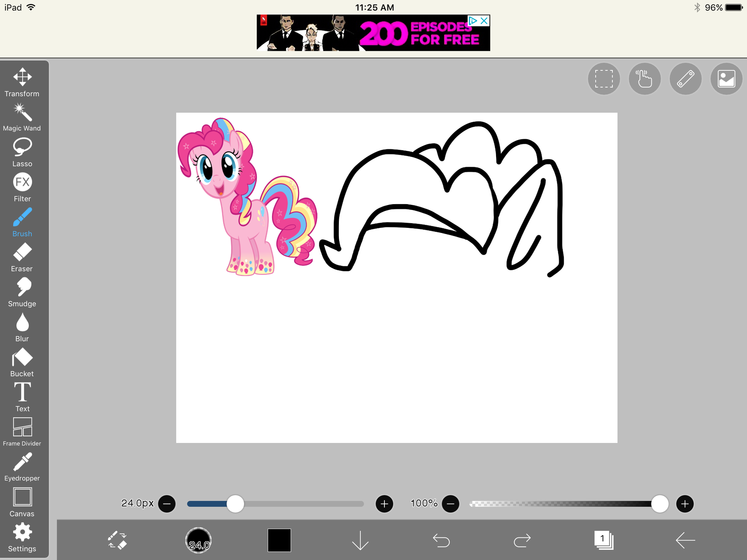
Task: Select the Lasso tool
Action: [x=22, y=152]
